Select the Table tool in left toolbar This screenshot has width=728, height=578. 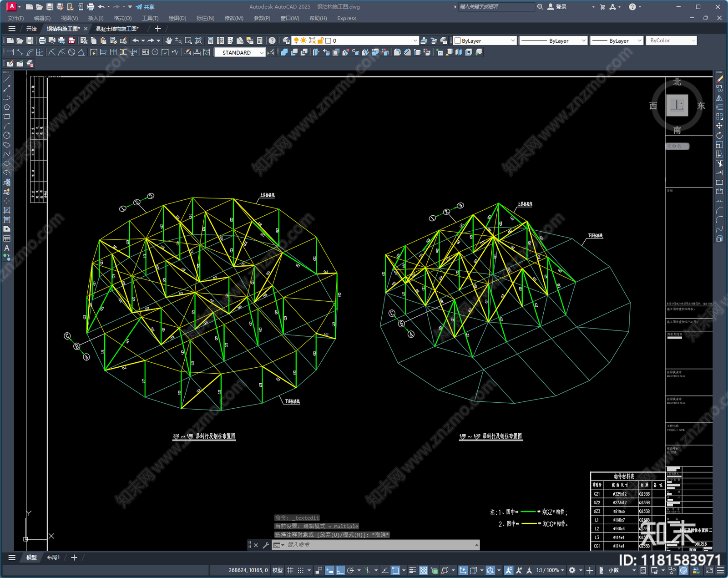tap(7, 238)
